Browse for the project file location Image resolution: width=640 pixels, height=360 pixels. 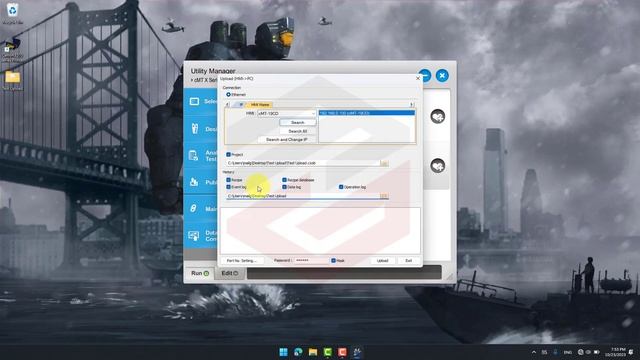click(384, 163)
